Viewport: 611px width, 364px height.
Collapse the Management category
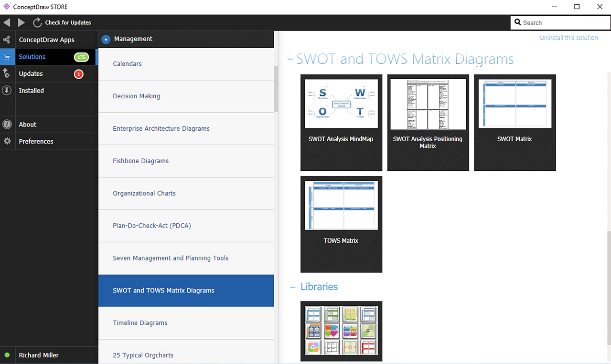(x=106, y=39)
